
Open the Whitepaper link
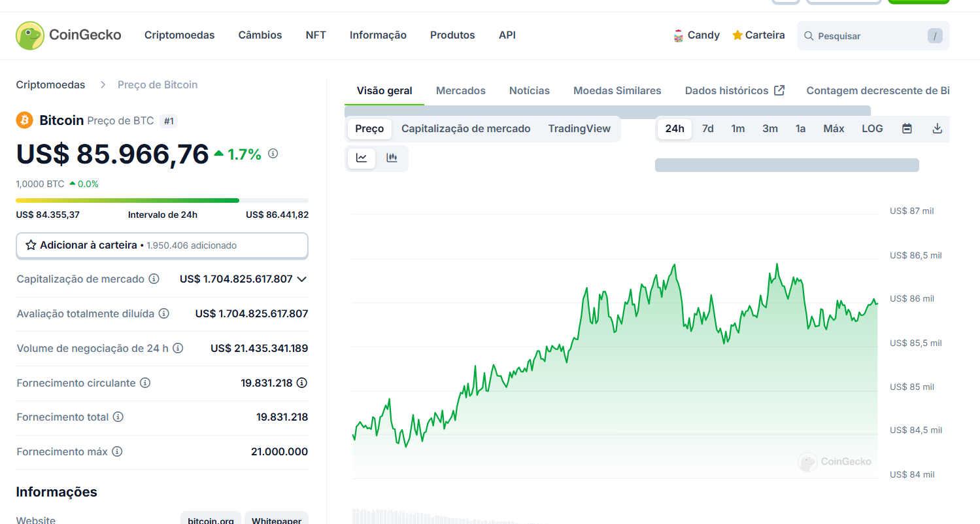pyautogui.click(x=277, y=521)
